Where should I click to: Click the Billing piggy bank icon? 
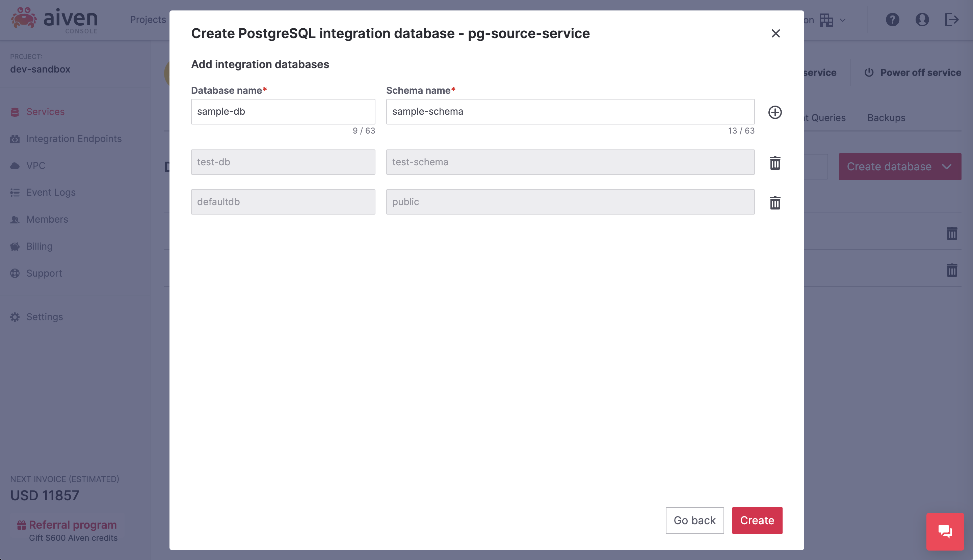tap(15, 247)
